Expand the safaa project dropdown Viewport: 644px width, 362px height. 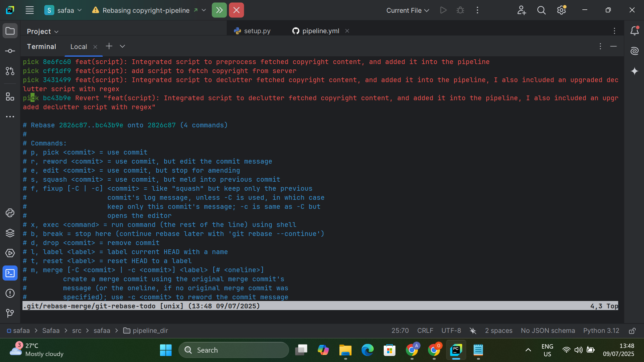coord(63,10)
